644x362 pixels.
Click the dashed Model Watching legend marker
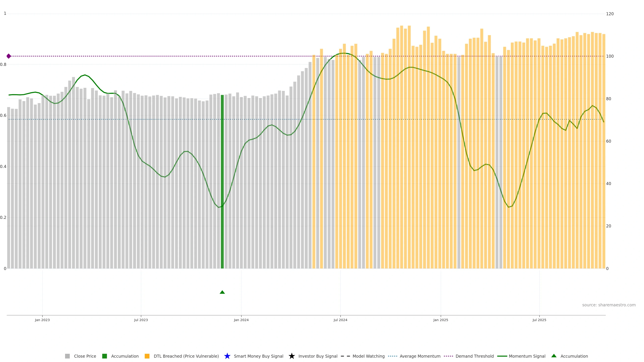click(x=345, y=356)
